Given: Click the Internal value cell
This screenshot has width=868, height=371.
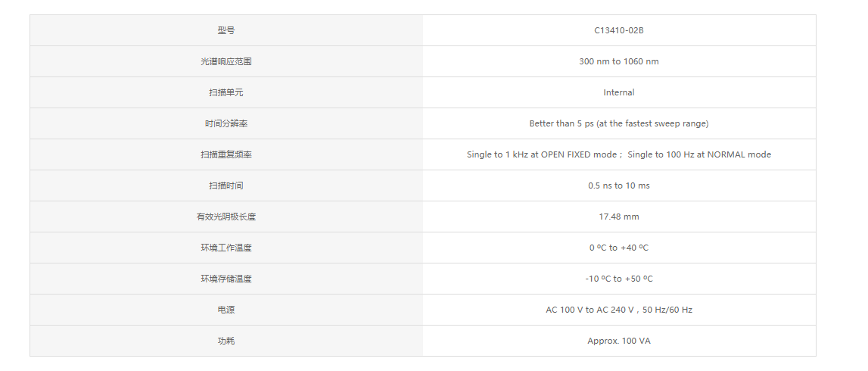Looking at the screenshot, I should (x=619, y=92).
